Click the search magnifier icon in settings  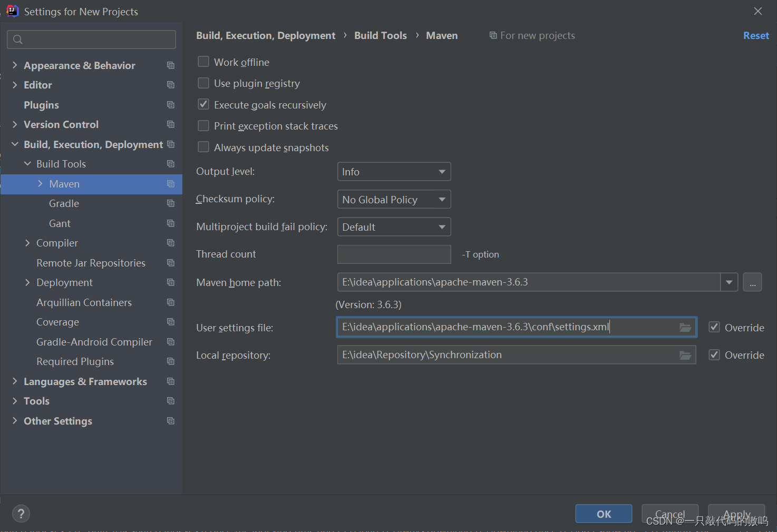(18, 40)
